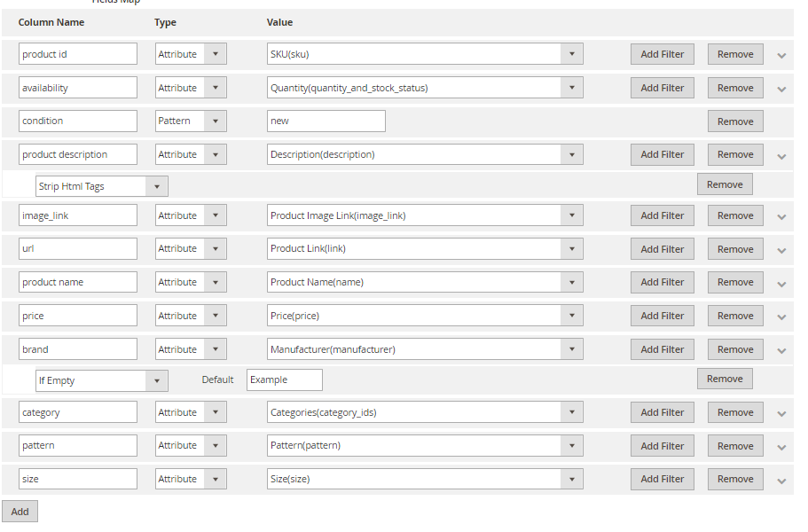Click Add Filter on the url row
The width and height of the screenshot is (808, 532).
click(x=663, y=249)
